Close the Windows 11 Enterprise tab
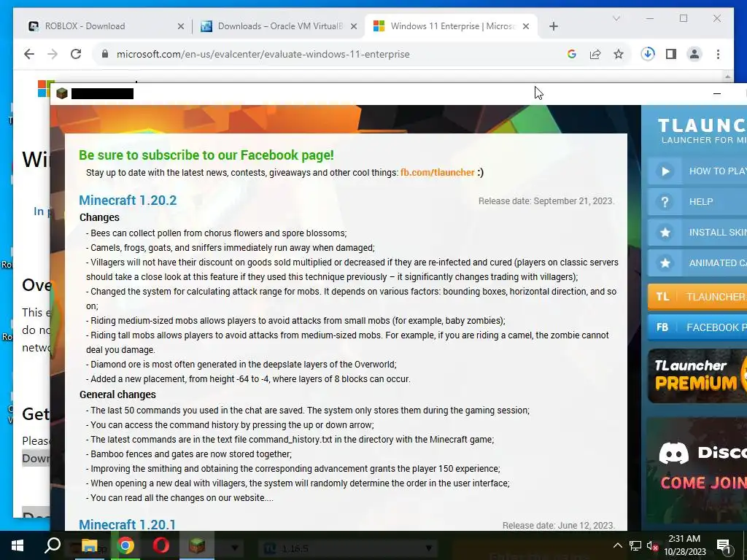Viewport: 747px width, 560px height. pos(526,26)
